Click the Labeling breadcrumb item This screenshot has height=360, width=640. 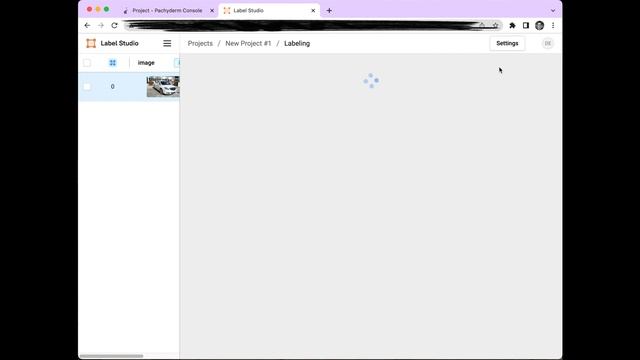297,43
